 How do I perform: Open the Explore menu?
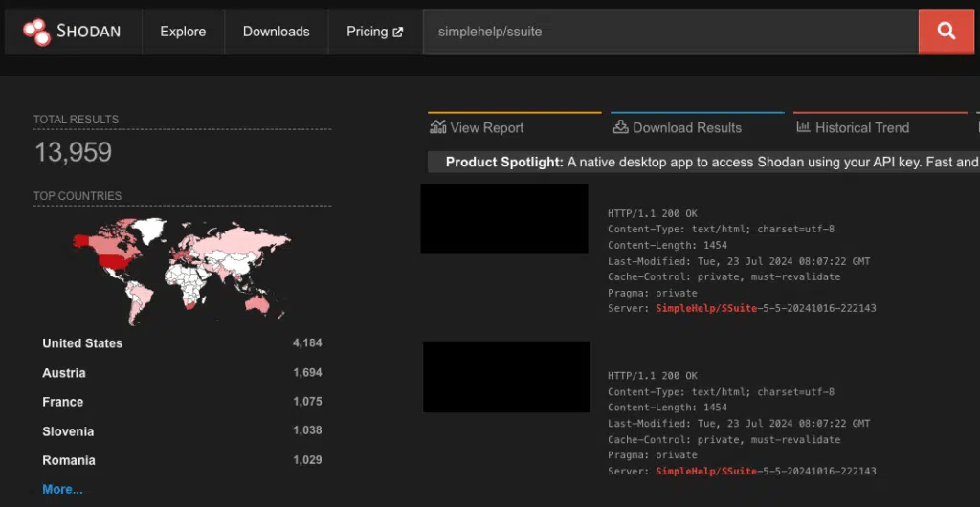point(183,32)
